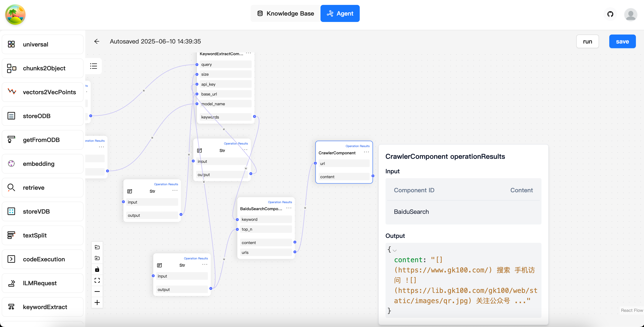Click the back arrow beside Autosaved
This screenshot has height=327, width=644.
point(97,42)
